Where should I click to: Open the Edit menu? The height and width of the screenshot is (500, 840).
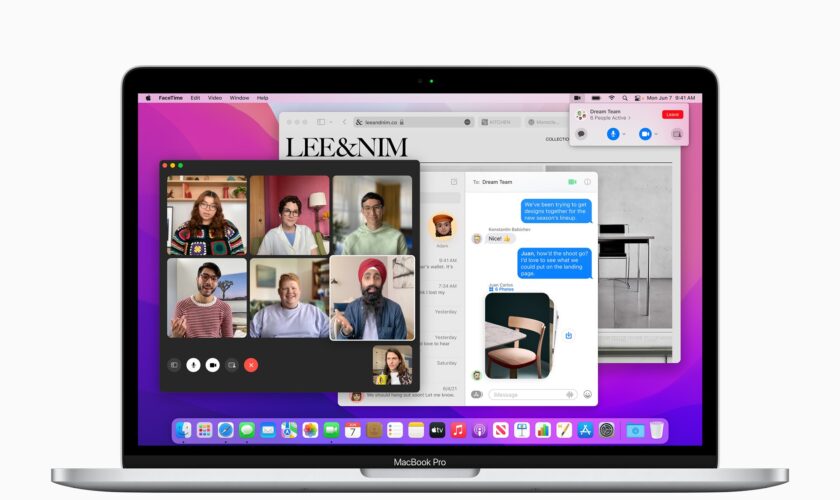click(x=195, y=98)
